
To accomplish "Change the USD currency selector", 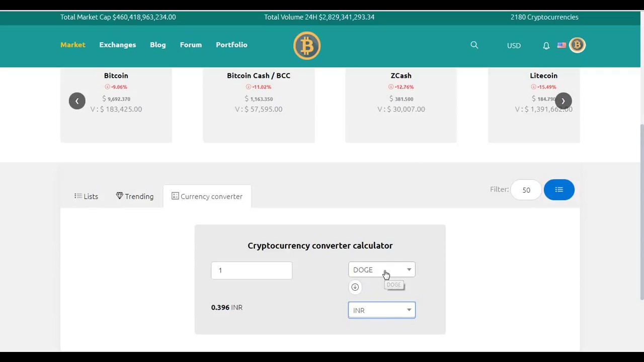I will (x=514, y=46).
